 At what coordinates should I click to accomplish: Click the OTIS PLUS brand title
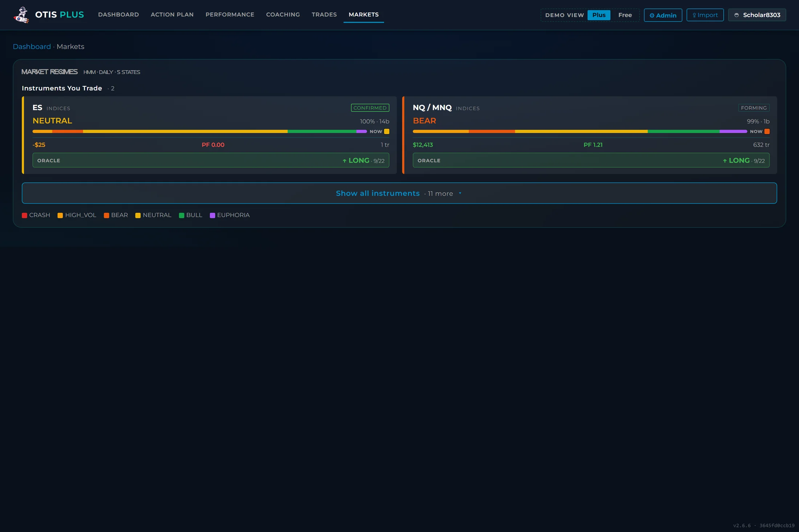pos(60,15)
